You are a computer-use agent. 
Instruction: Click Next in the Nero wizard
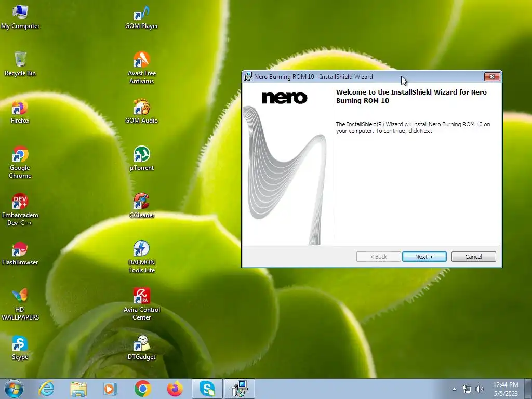[x=424, y=257]
